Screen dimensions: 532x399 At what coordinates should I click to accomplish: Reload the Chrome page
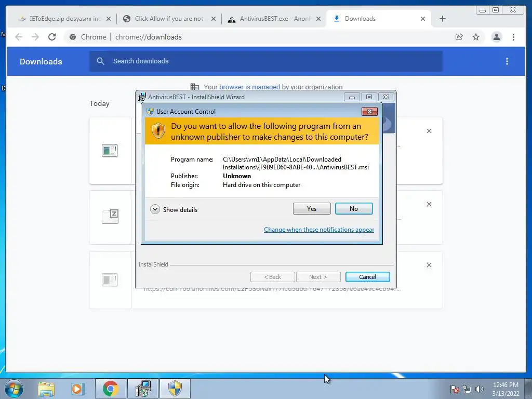click(52, 37)
